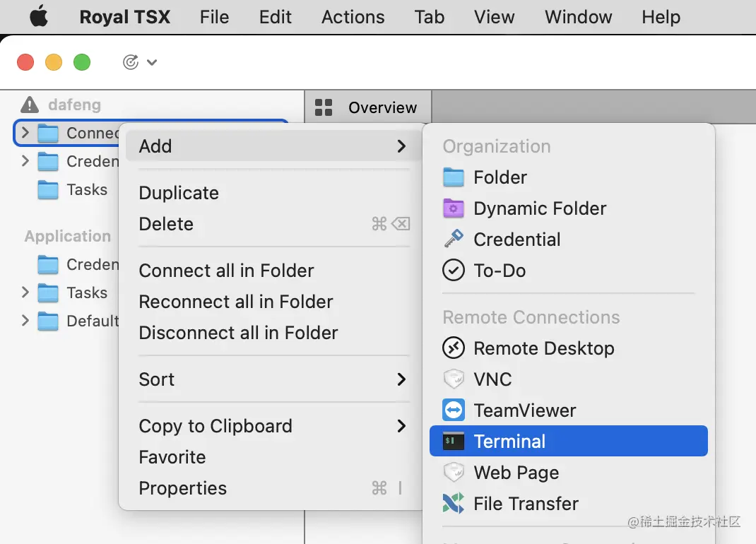Image resolution: width=756 pixels, height=544 pixels.
Task: Open the Actions menu in menu bar
Action: (x=353, y=17)
